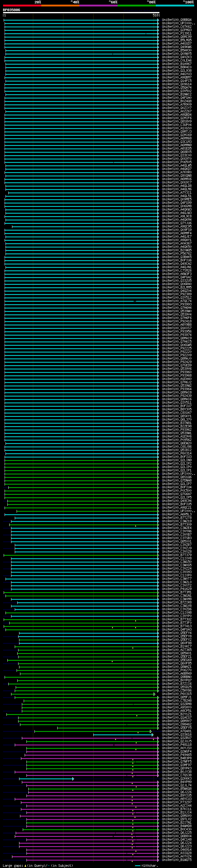Select label UniRef100_Q2LIN9
The image size is (197, 868).
point(177,460)
